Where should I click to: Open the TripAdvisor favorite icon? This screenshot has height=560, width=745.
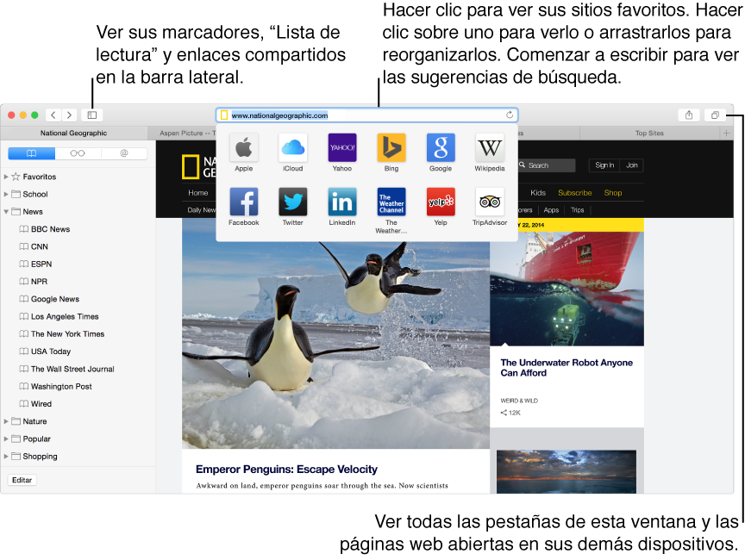490,202
